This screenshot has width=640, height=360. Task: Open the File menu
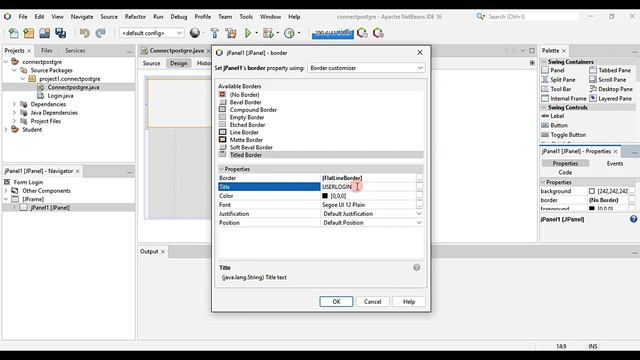click(23, 17)
